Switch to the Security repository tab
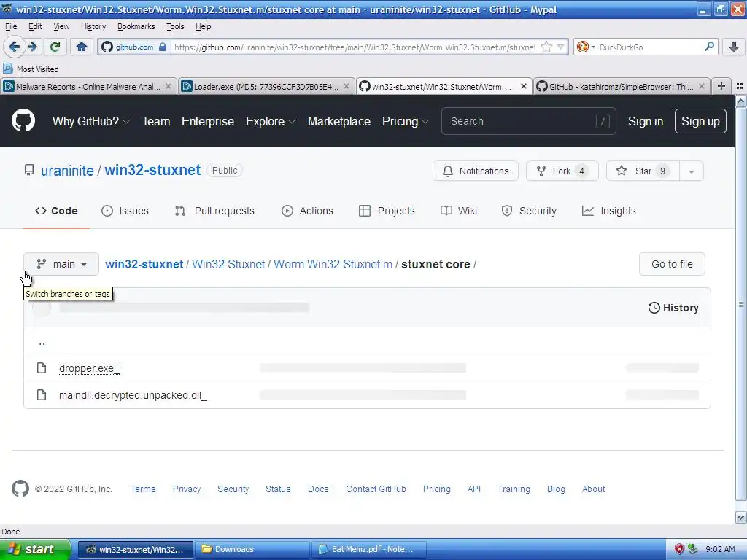 [x=529, y=211]
